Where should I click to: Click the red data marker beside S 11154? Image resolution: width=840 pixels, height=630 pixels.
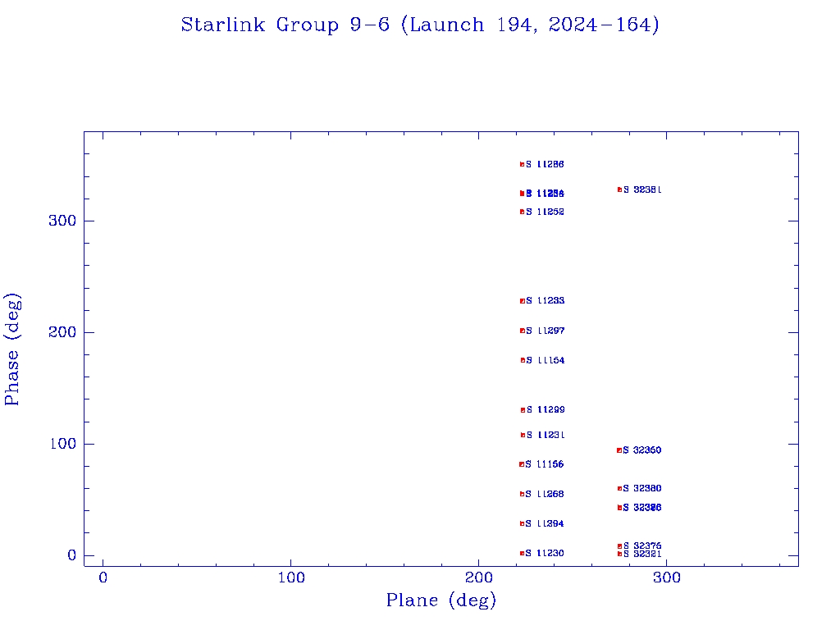[x=523, y=361]
